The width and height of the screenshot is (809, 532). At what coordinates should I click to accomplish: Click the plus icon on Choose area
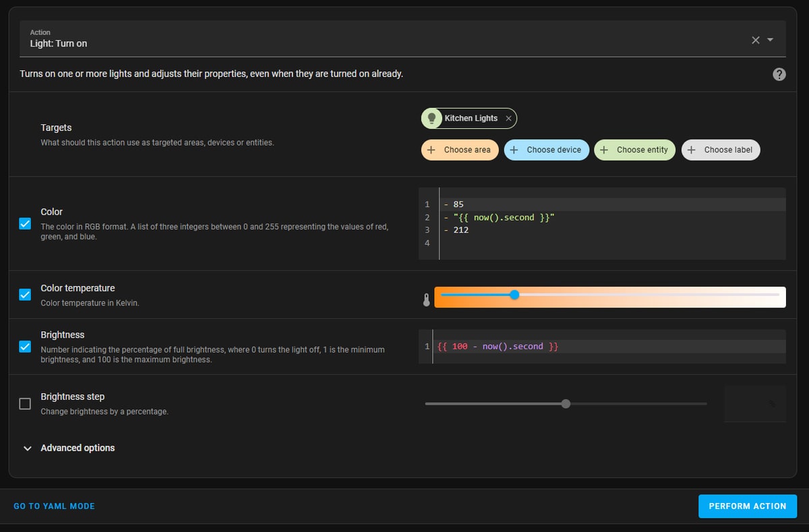coord(431,150)
